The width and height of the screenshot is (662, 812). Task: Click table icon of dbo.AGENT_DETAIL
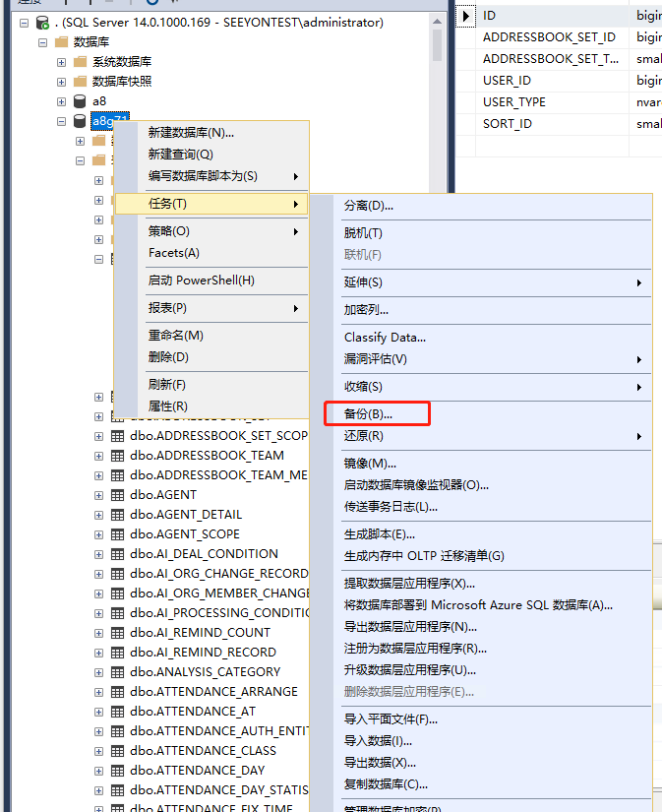point(117,515)
